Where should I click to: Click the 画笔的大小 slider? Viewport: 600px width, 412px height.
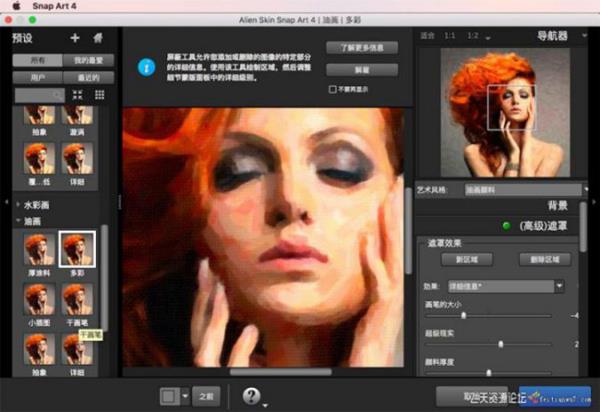(x=463, y=316)
